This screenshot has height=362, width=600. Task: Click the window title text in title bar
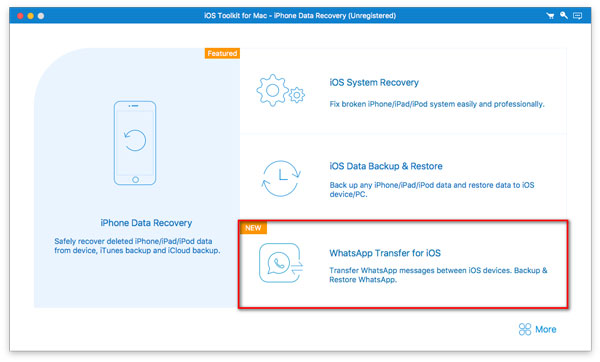coord(300,16)
